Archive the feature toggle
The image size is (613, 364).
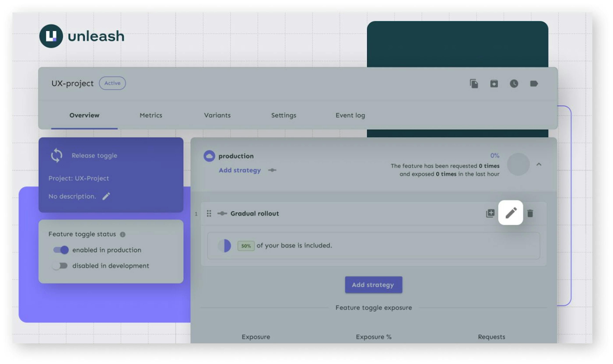click(494, 84)
